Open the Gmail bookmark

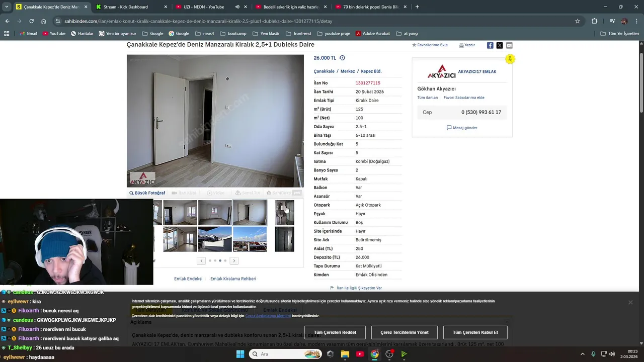click(28, 33)
